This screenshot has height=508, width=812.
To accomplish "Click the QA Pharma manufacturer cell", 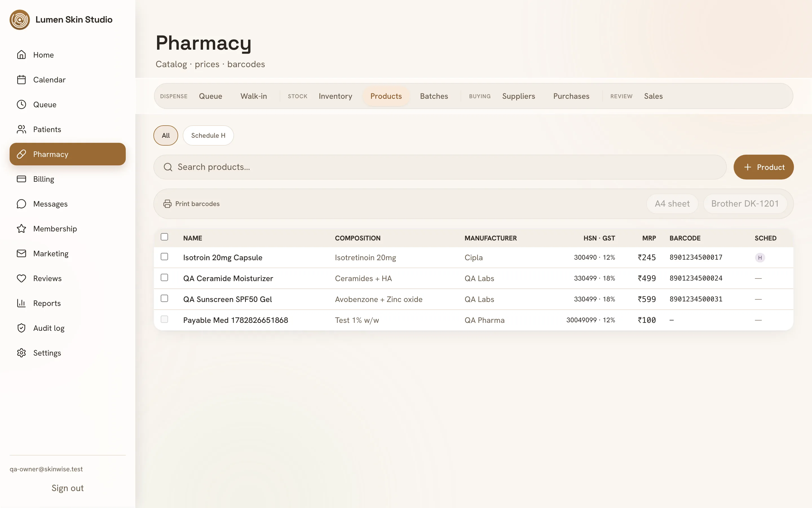I will (x=484, y=320).
